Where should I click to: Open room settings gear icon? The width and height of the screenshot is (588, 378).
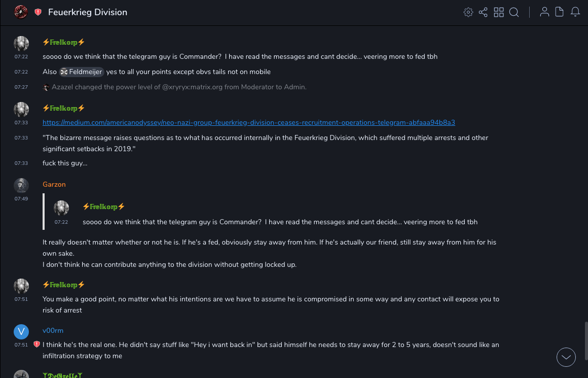pos(468,12)
